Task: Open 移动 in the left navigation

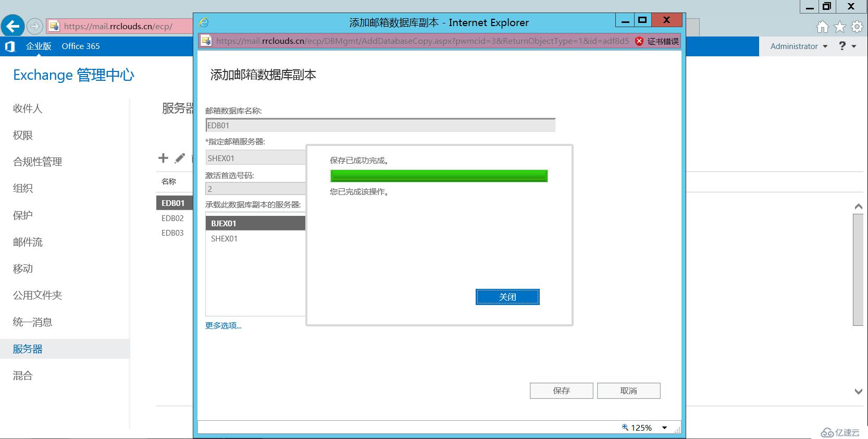Action: 23,269
